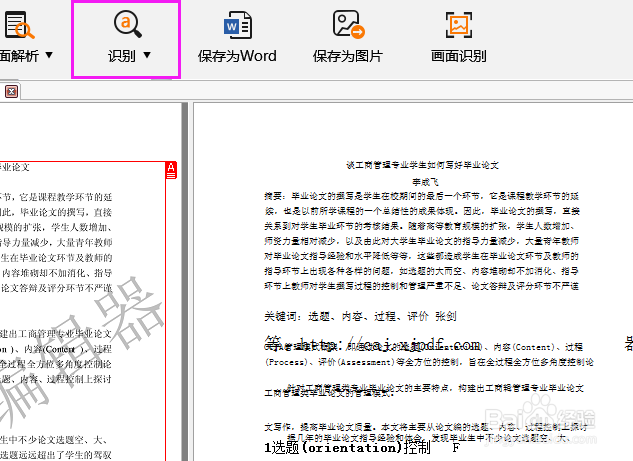The height and width of the screenshot is (461, 633).
Task: Click the red A text-region marker icon
Action: pos(171,170)
